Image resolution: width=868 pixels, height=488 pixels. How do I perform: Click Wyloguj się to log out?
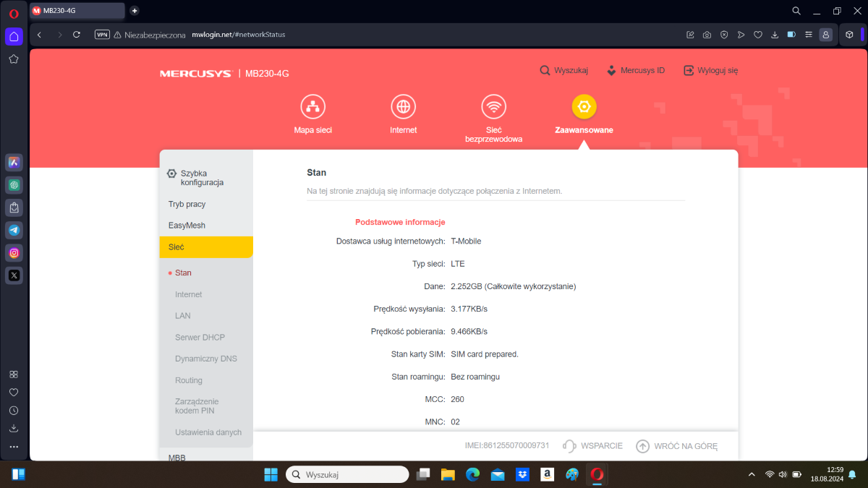710,71
